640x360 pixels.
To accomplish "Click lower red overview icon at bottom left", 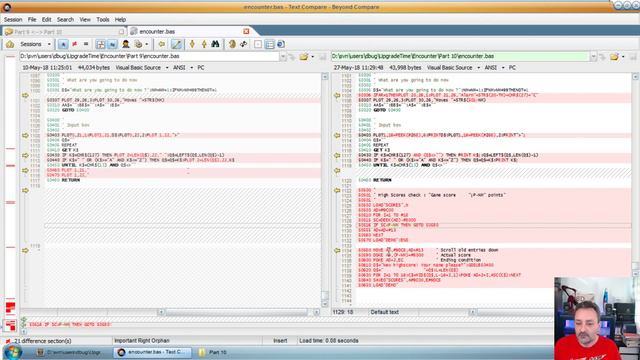I will coord(10,325).
